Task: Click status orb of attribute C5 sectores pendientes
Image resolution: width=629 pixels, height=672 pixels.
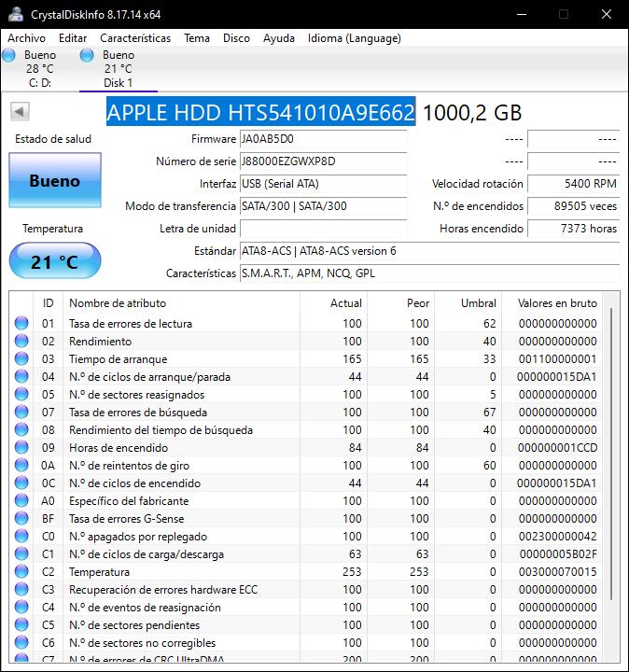Action: [x=21, y=624]
